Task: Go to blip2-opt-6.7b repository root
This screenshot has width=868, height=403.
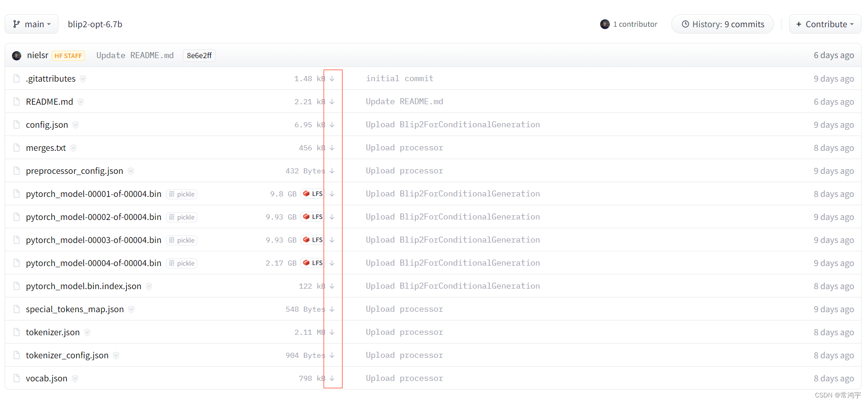Action: [x=95, y=24]
